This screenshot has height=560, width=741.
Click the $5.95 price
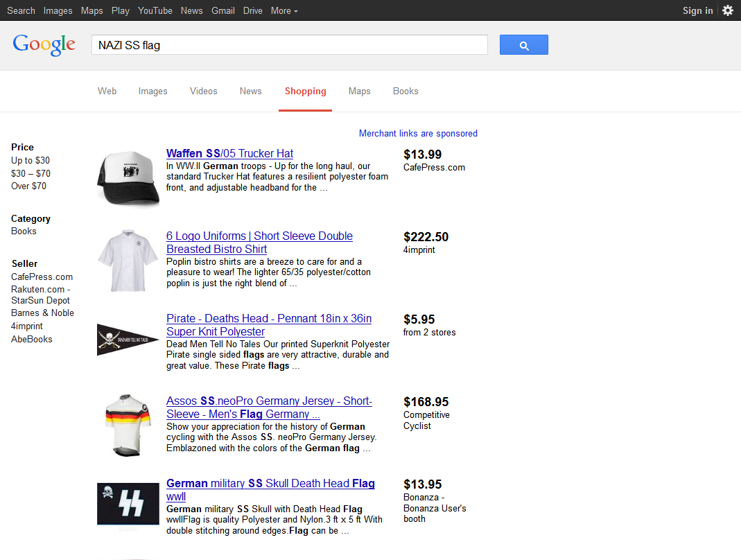point(419,320)
